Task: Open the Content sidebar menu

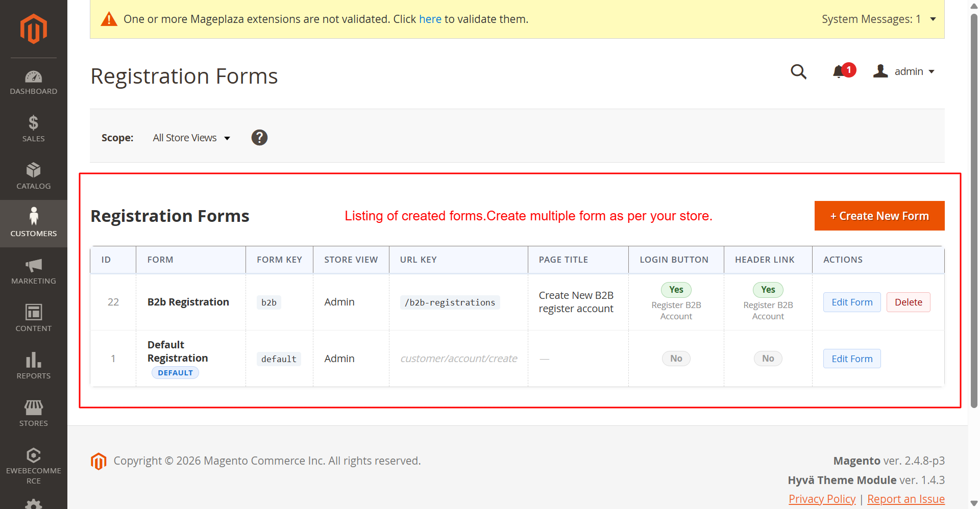Action: [34, 318]
